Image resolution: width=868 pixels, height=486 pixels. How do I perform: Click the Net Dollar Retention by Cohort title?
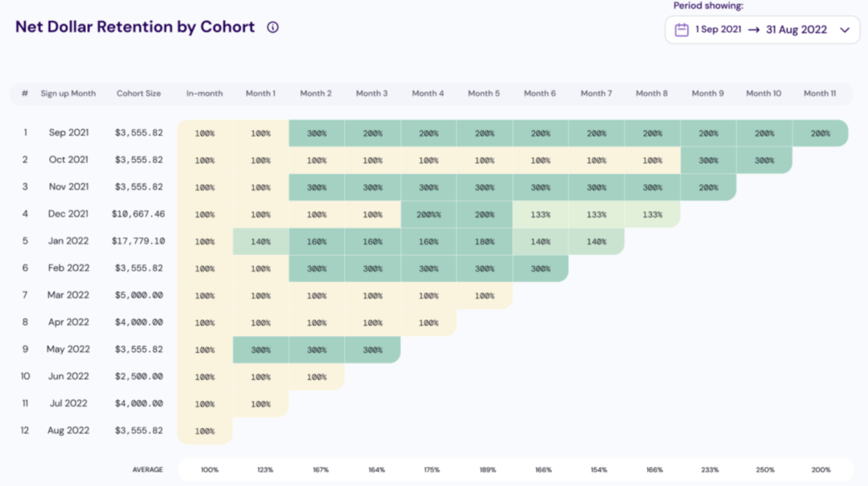pos(135,27)
